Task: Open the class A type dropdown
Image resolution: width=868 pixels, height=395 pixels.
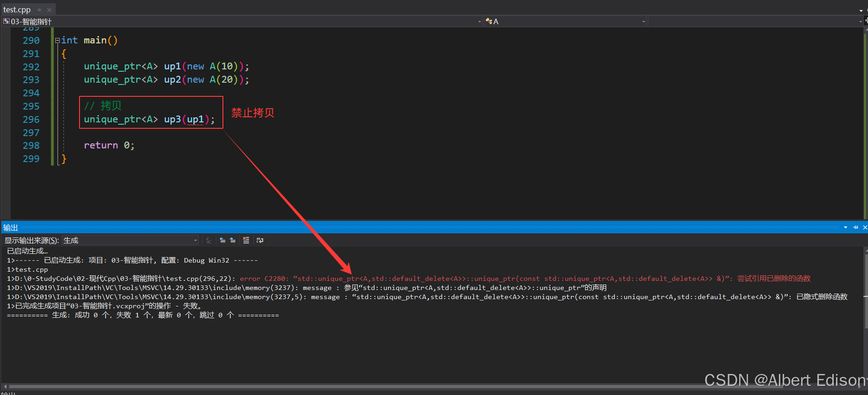Action: pos(565,21)
